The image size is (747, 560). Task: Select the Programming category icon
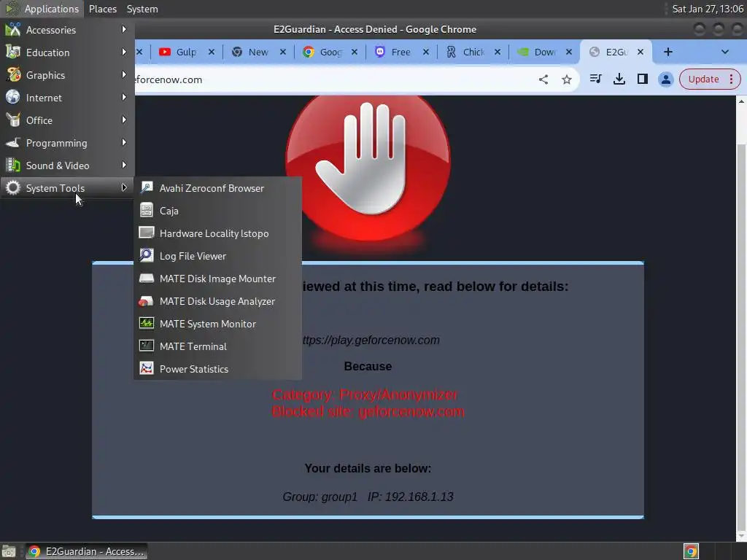pyautogui.click(x=13, y=142)
